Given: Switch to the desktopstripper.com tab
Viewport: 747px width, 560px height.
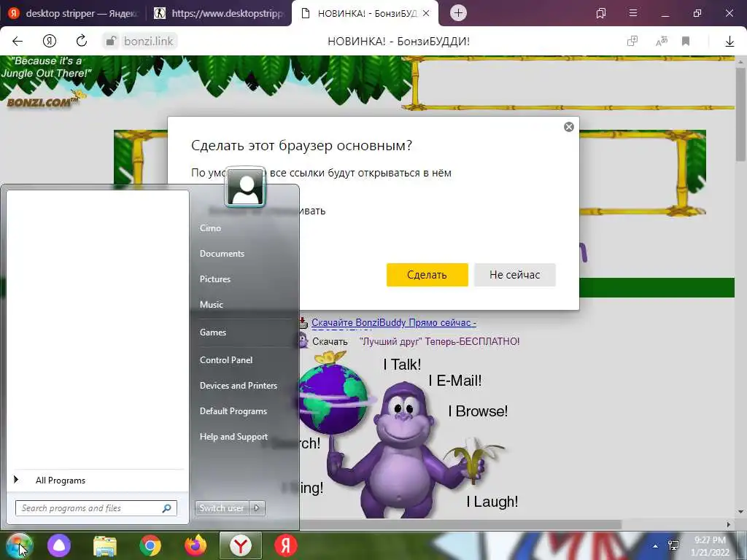Looking at the screenshot, I should (x=218, y=13).
